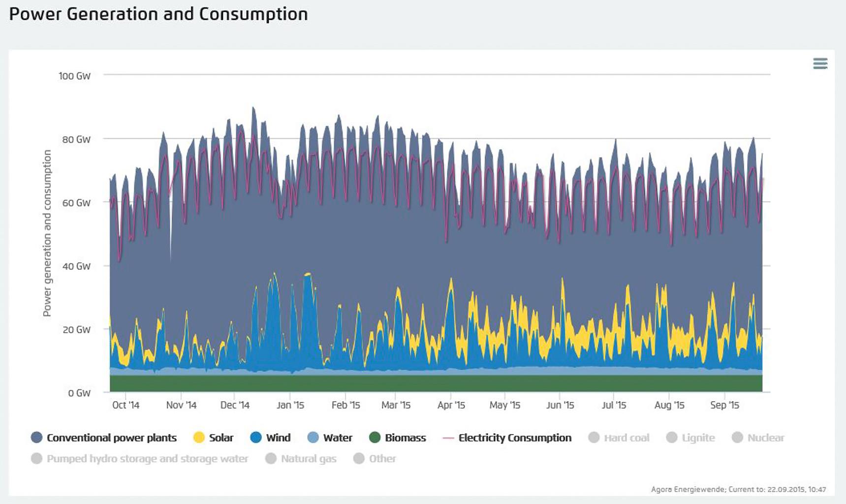Click the 80 GW axis value

[x=76, y=139]
